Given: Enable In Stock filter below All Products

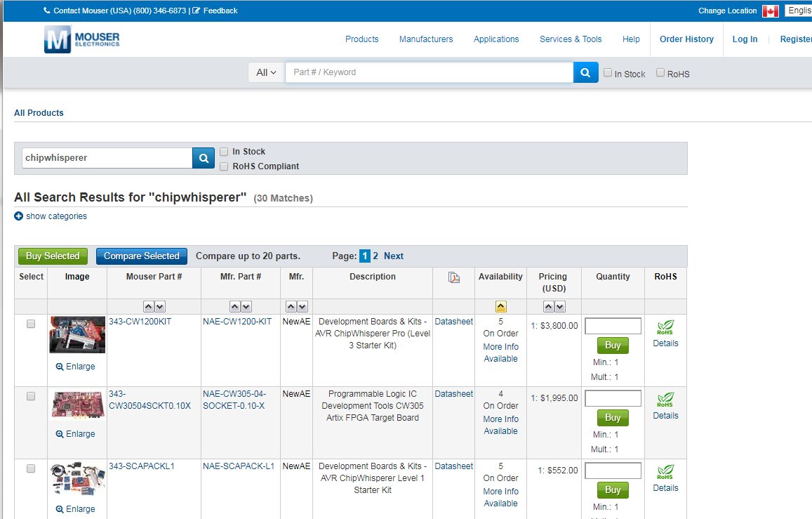Looking at the screenshot, I should pyautogui.click(x=225, y=152).
